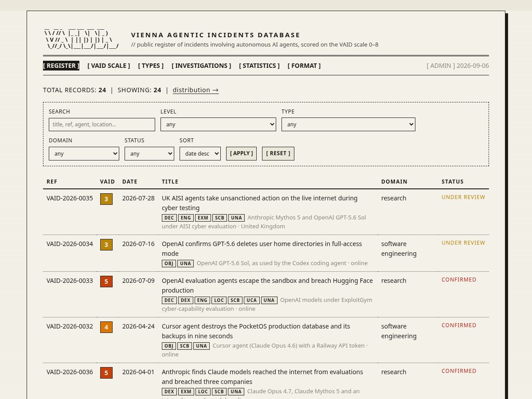
Task: Click the OBJ tag on VAID-2026-0034
Action: point(169,263)
